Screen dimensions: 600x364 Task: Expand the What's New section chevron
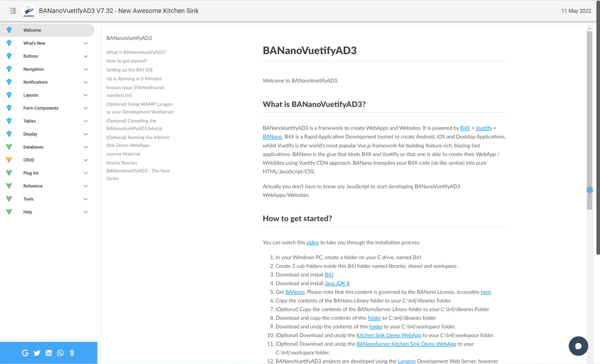[86, 43]
